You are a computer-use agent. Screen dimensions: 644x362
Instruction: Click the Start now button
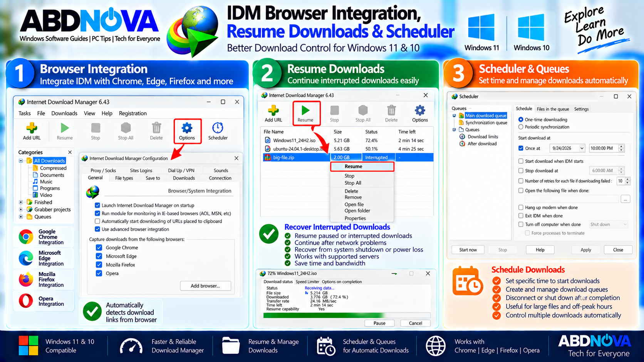[468, 250]
